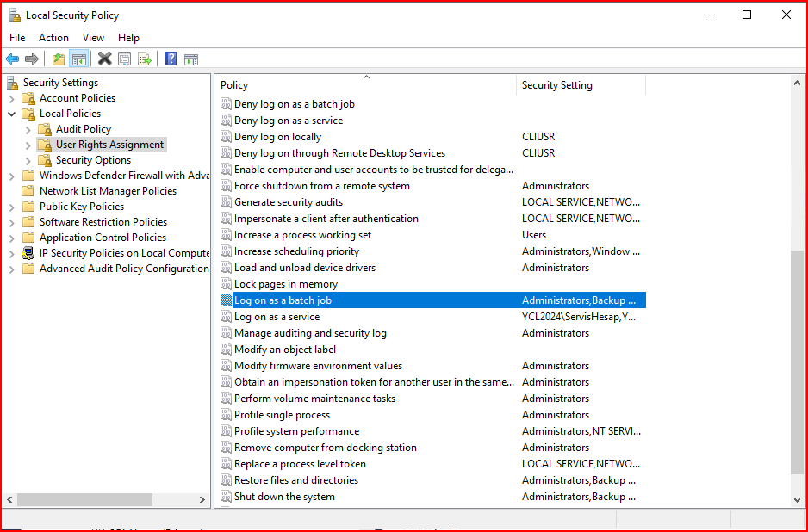Click the Up one level folder icon
This screenshot has width=808, height=532.
click(x=59, y=59)
